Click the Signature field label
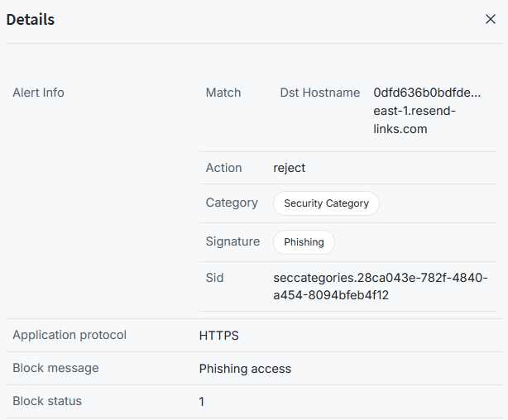 tap(232, 241)
